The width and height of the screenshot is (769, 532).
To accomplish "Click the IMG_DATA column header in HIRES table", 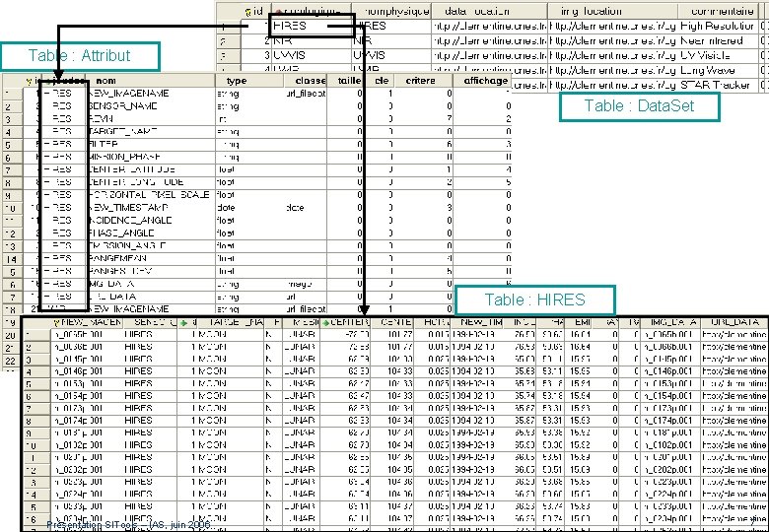I will tap(670, 322).
